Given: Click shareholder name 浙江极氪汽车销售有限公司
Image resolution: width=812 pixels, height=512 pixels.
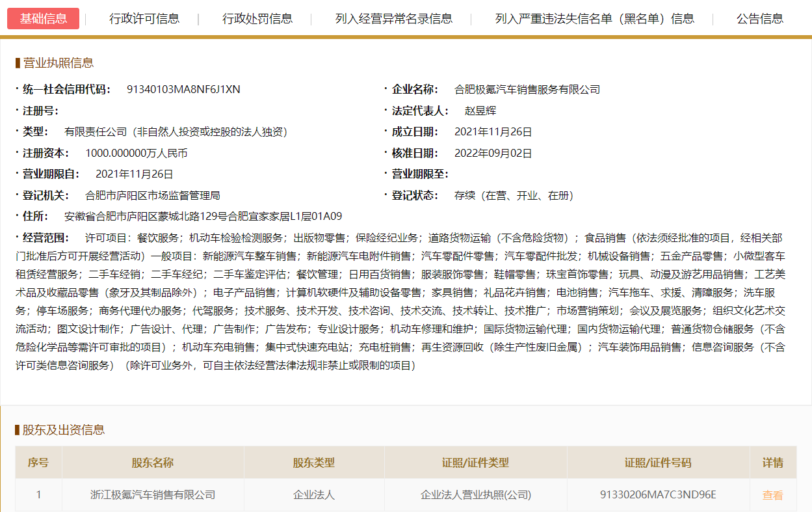Looking at the screenshot, I should (x=153, y=495).
